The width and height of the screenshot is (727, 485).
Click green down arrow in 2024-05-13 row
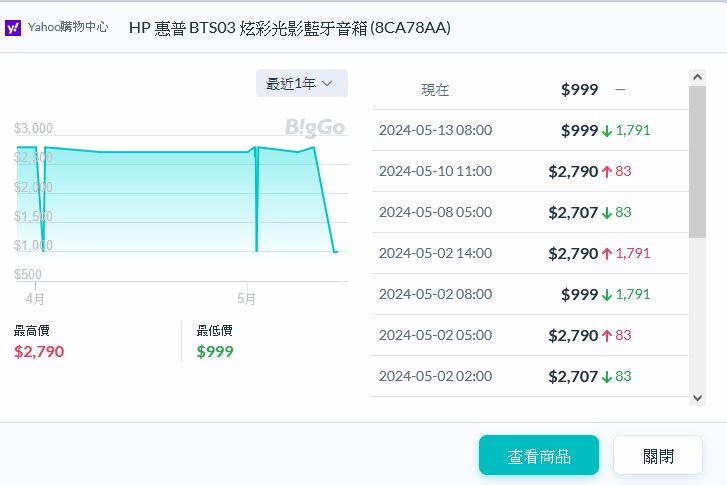606,130
